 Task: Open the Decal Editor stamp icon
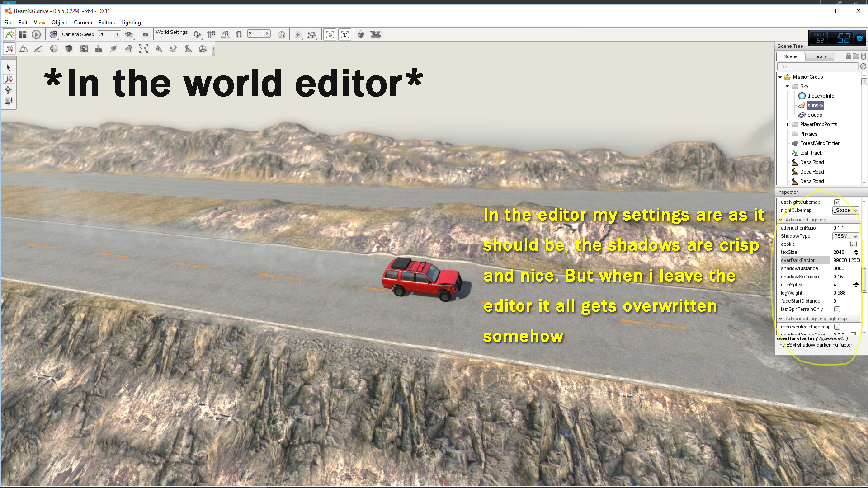[99, 49]
